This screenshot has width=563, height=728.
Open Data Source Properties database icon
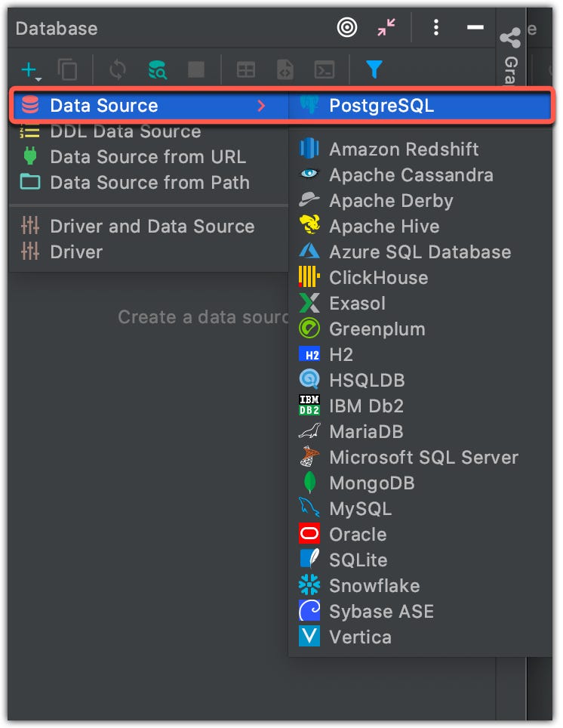(x=157, y=70)
